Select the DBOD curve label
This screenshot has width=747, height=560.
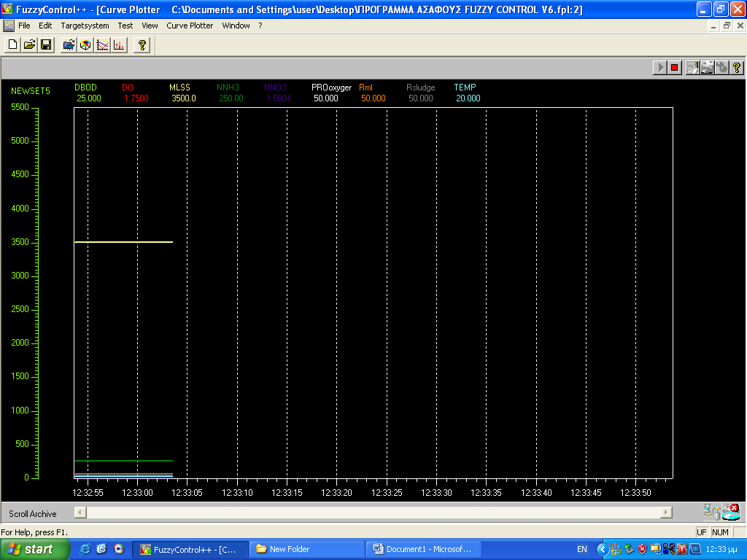[86, 87]
